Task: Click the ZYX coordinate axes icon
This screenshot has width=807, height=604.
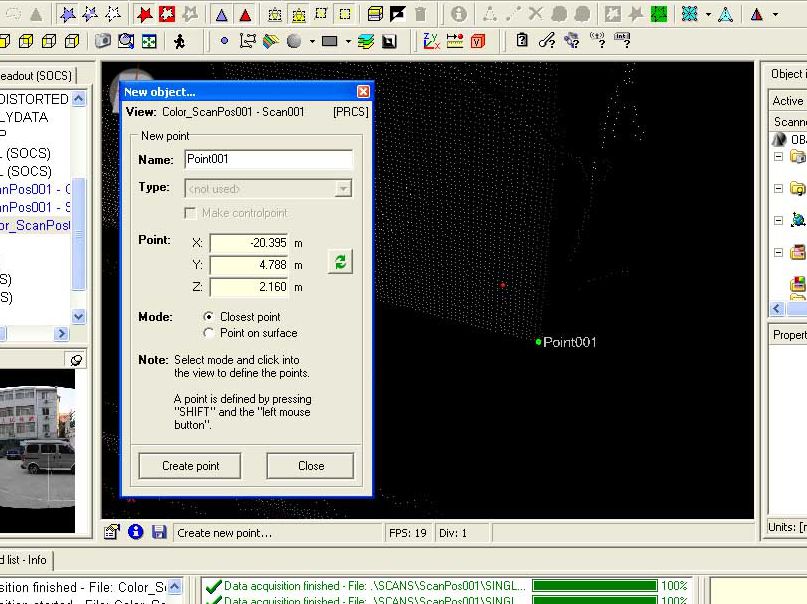Action: coord(431,41)
